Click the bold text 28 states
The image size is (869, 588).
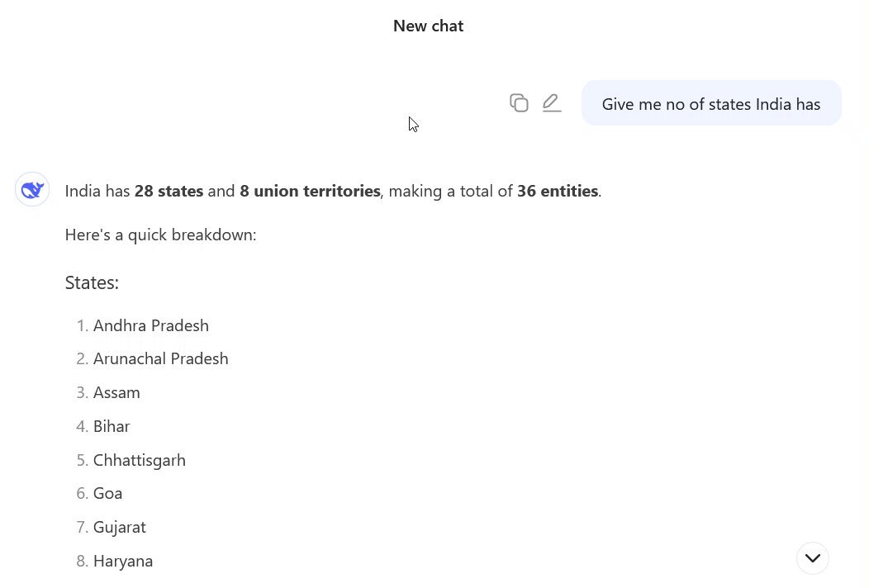coord(169,192)
